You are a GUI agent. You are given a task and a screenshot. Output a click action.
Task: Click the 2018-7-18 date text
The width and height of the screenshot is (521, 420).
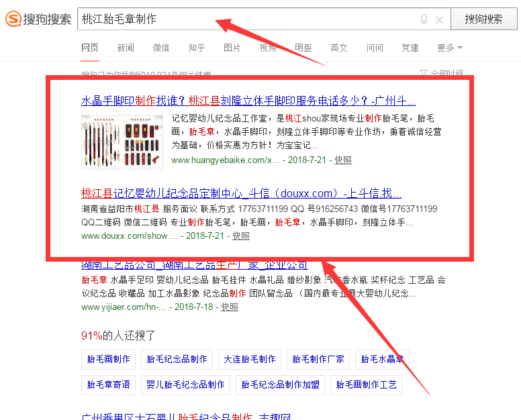(x=194, y=307)
